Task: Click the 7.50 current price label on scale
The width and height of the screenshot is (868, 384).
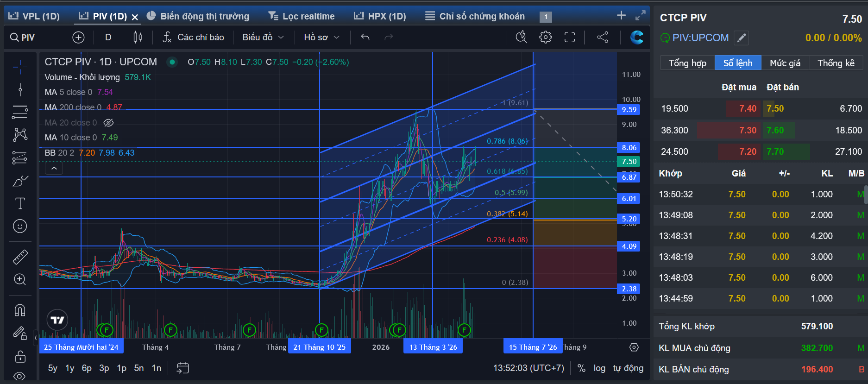Action: (x=629, y=161)
